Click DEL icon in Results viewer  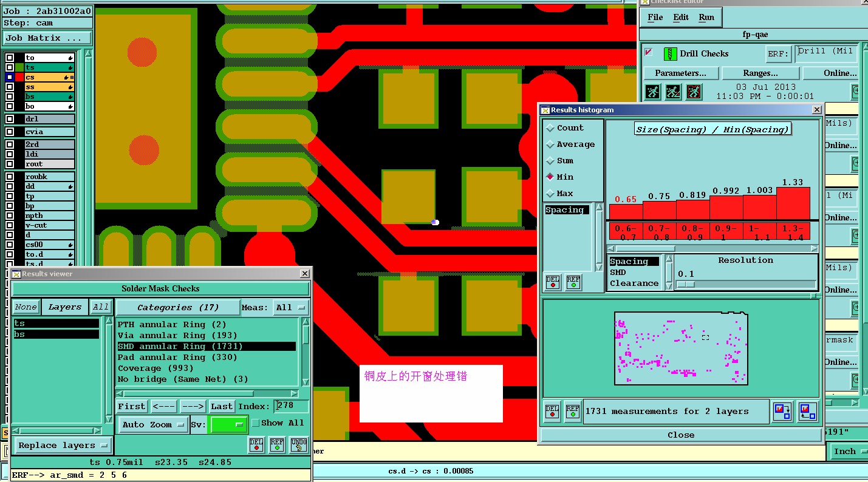tap(256, 445)
